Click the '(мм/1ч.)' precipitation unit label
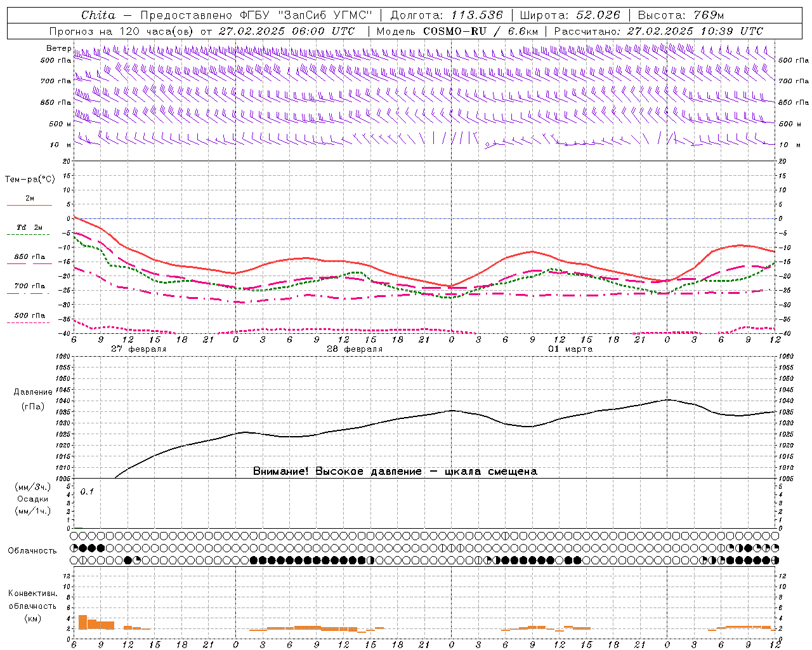This screenshot has height=650, width=812. point(33,511)
